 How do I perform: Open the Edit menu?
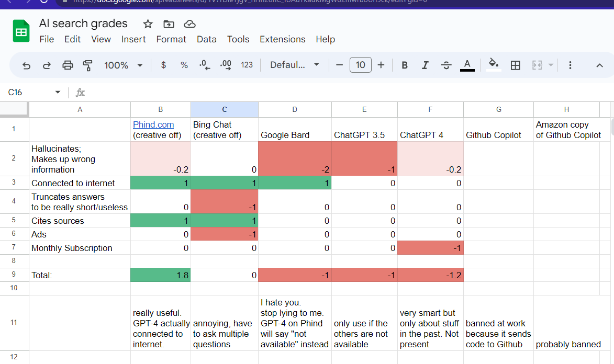tap(72, 40)
